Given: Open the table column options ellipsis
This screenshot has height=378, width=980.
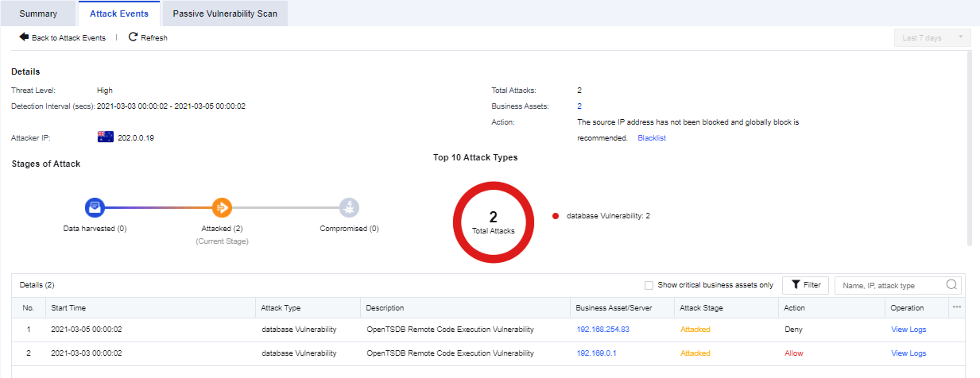Looking at the screenshot, I should tap(957, 307).
